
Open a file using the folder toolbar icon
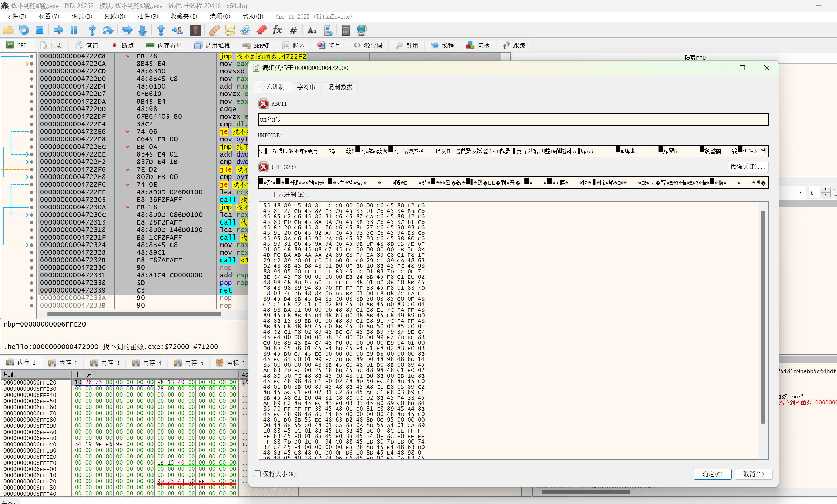click(8, 30)
